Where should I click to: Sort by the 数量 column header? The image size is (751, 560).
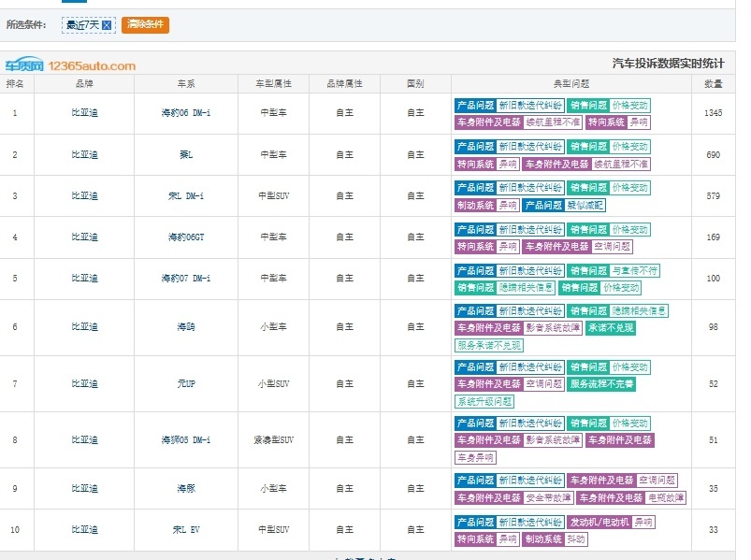[714, 84]
